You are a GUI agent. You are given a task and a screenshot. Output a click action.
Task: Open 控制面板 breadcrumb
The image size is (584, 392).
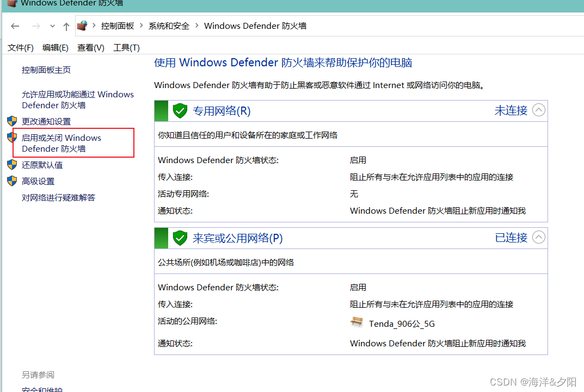[118, 26]
